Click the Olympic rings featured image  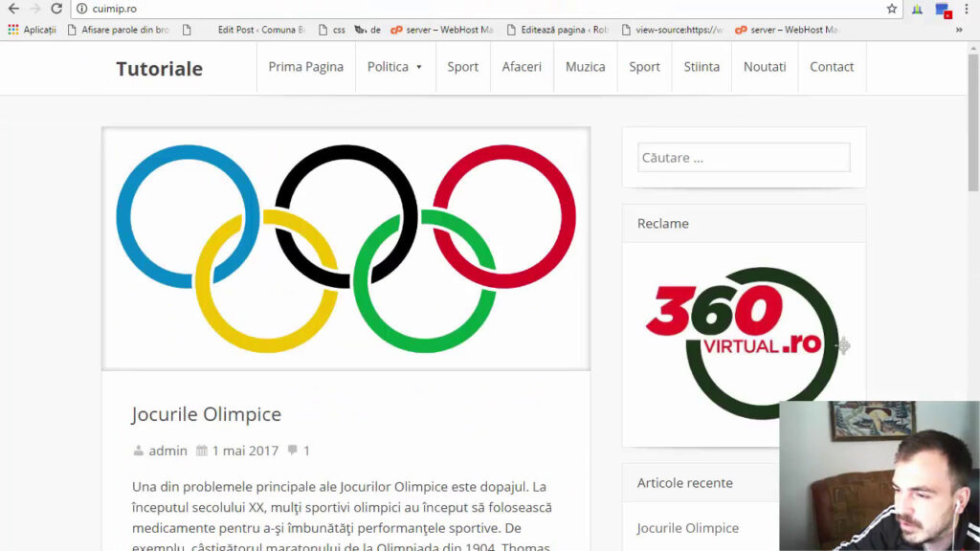[345, 249]
